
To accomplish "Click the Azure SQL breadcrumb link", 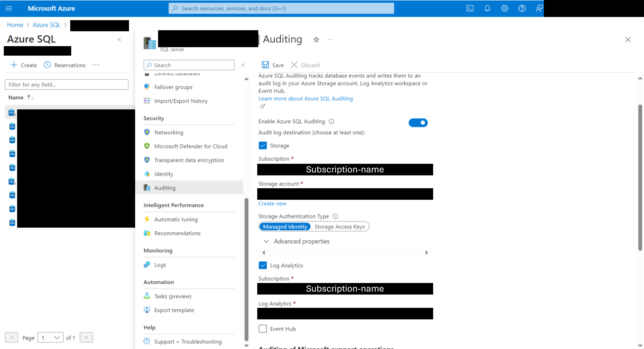I will click(47, 25).
